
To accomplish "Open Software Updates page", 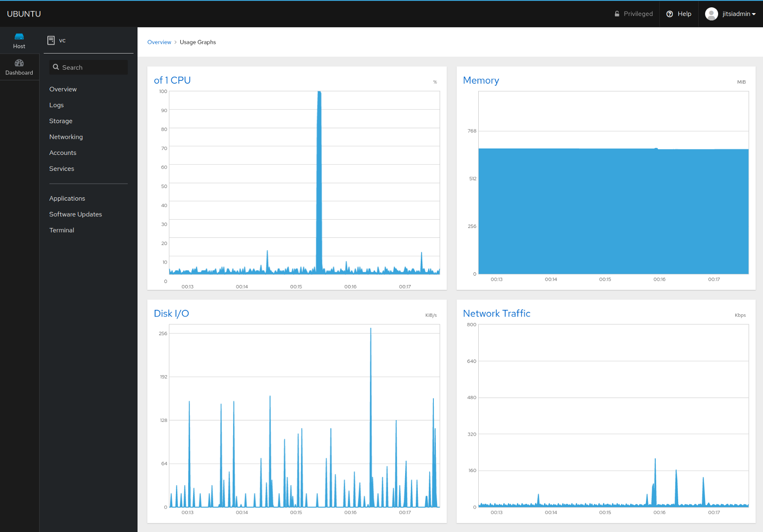I will point(75,214).
